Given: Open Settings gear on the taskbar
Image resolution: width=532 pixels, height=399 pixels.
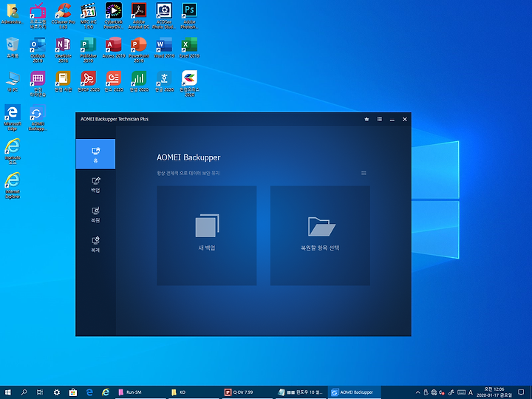Looking at the screenshot, I should tap(56, 392).
